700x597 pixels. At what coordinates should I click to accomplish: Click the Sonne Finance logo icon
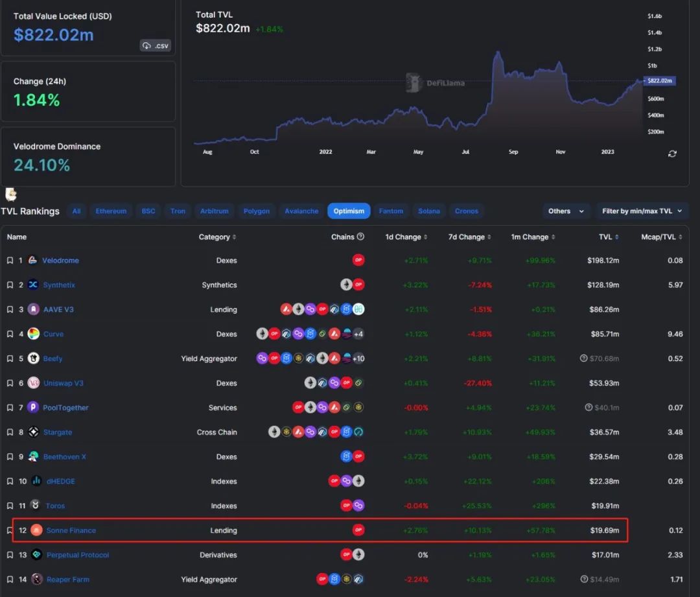tap(36, 530)
